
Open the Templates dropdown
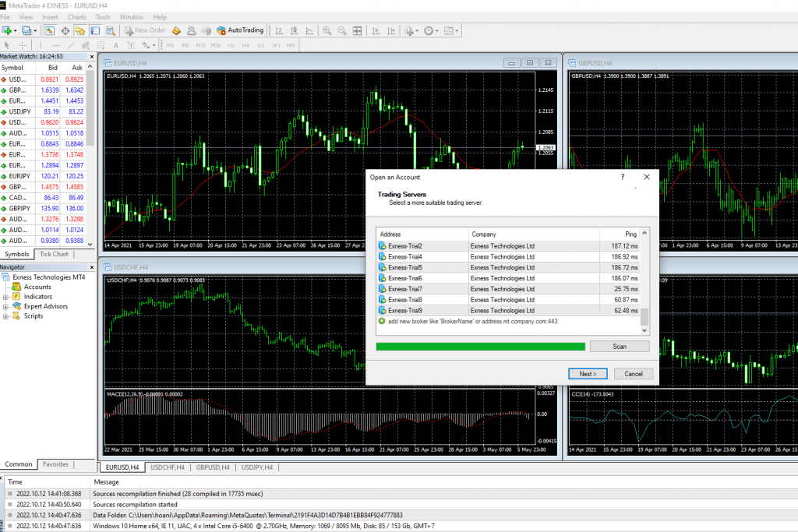click(451, 30)
